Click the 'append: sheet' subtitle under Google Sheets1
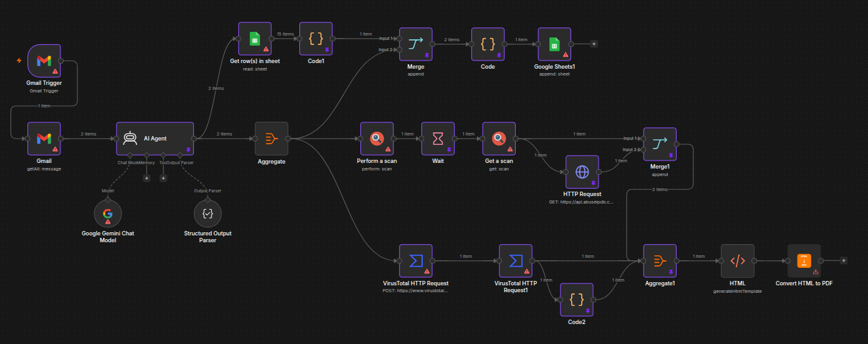The width and height of the screenshot is (868, 344). [554, 74]
